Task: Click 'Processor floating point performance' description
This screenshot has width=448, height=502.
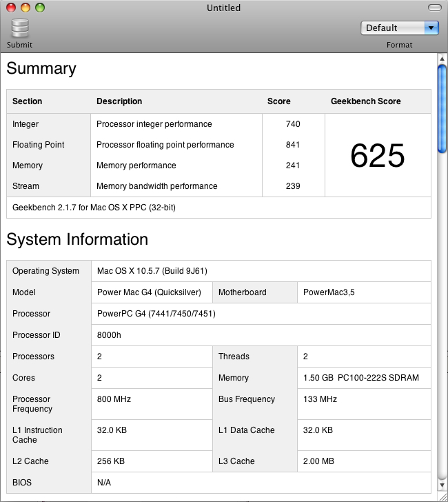Action: click(165, 145)
